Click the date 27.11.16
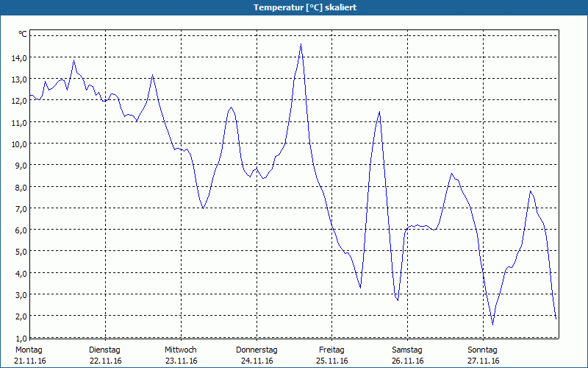588x368 pixels. pos(483,361)
